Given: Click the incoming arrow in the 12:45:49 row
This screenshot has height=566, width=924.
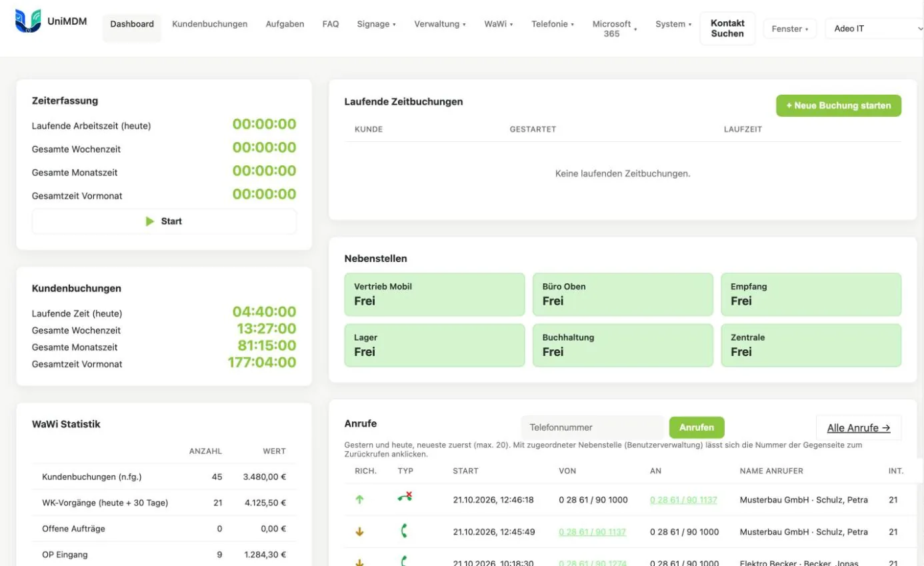Looking at the screenshot, I should coord(360,532).
